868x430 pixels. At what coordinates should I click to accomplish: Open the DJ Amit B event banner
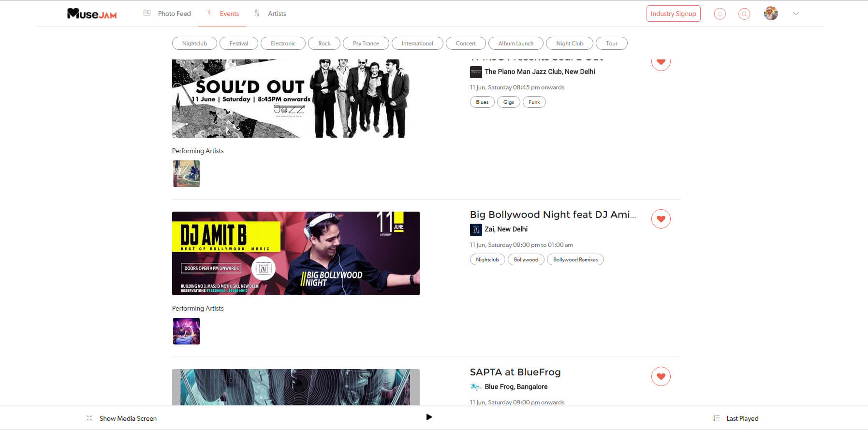[x=295, y=253]
